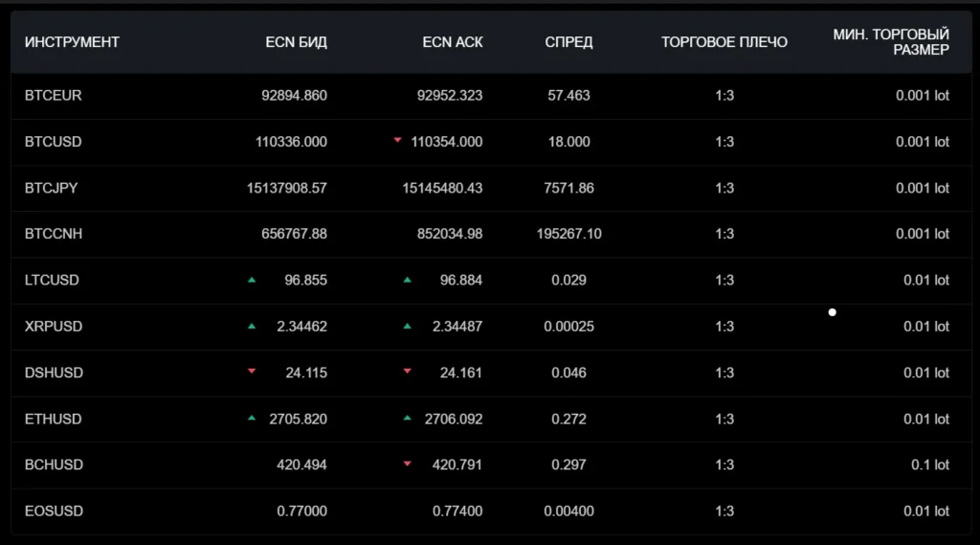Click BTCCNH bid value 656767.88
Image resolution: width=980 pixels, height=545 pixels.
(x=295, y=234)
